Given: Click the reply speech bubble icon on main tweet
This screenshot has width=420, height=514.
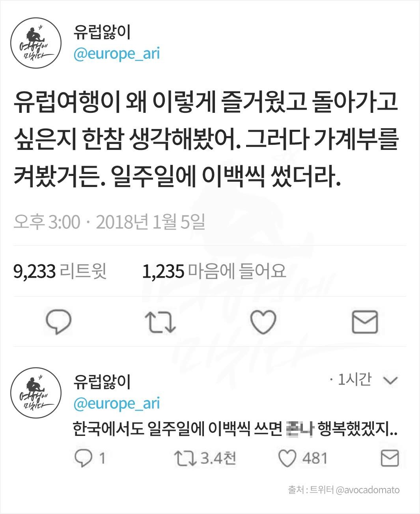Looking at the screenshot, I should (59, 321).
